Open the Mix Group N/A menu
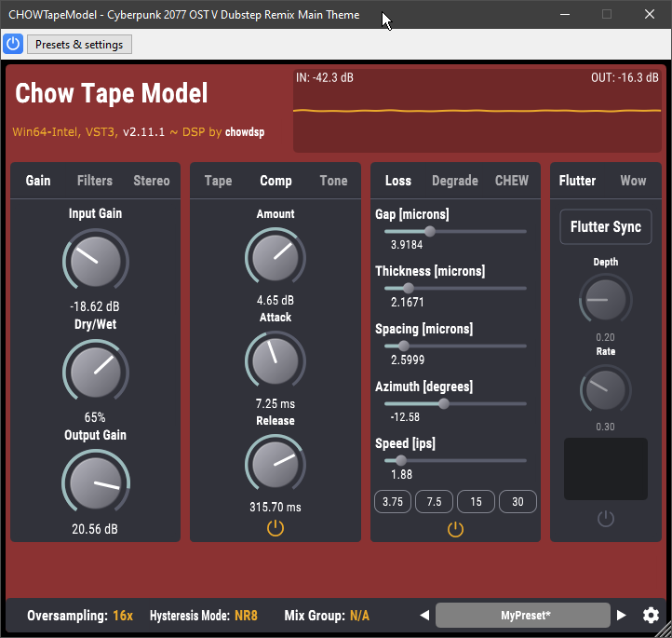The width and height of the screenshot is (672, 638). [327, 616]
